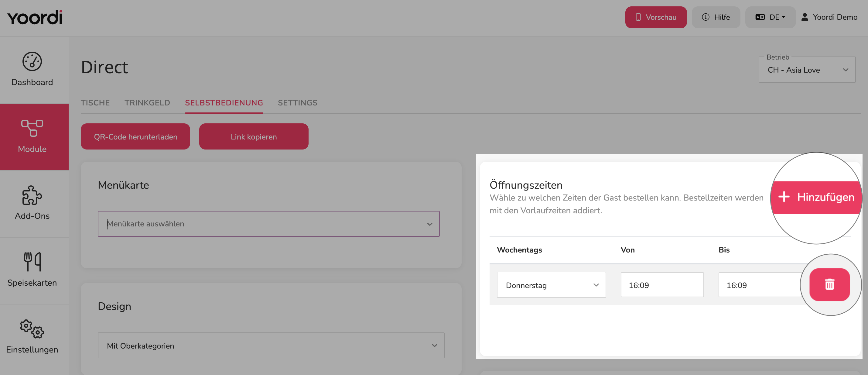Viewport: 868px width, 375px height.
Task: Click the Link kopieren button
Action: pos(254,136)
